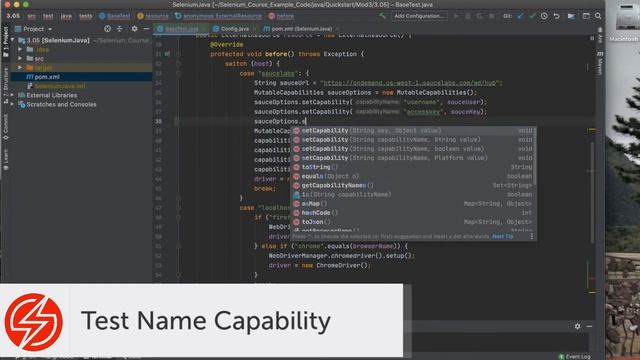Expand Scratches and Consoles node

pyautogui.click(x=12, y=104)
